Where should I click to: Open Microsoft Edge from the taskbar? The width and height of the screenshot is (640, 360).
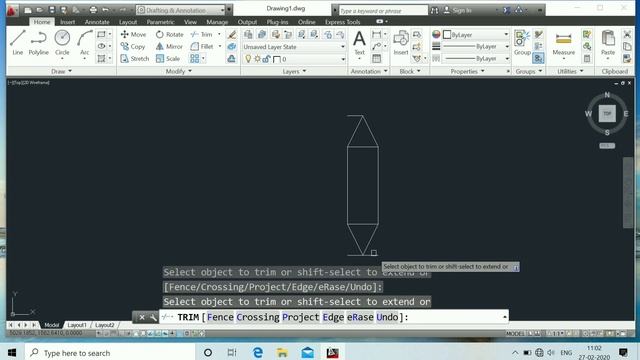tap(258, 352)
